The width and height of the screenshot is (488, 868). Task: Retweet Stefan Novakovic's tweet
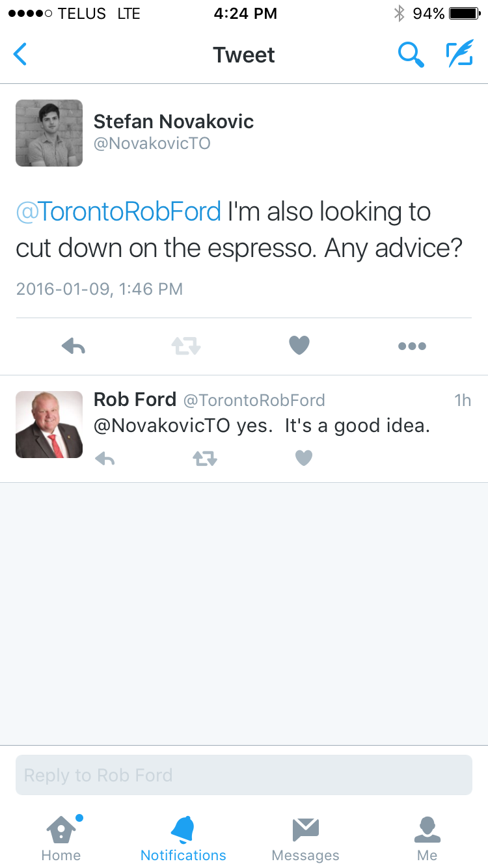pos(186,346)
